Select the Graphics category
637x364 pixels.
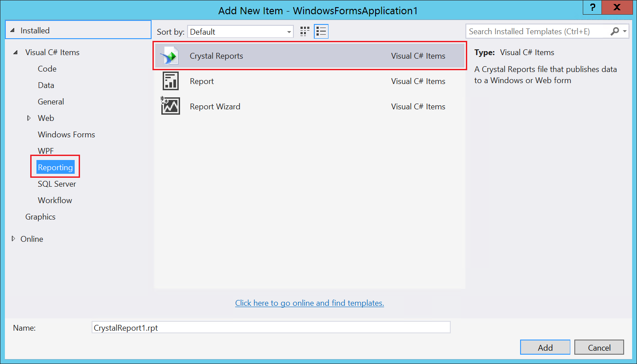pos(40,217)
